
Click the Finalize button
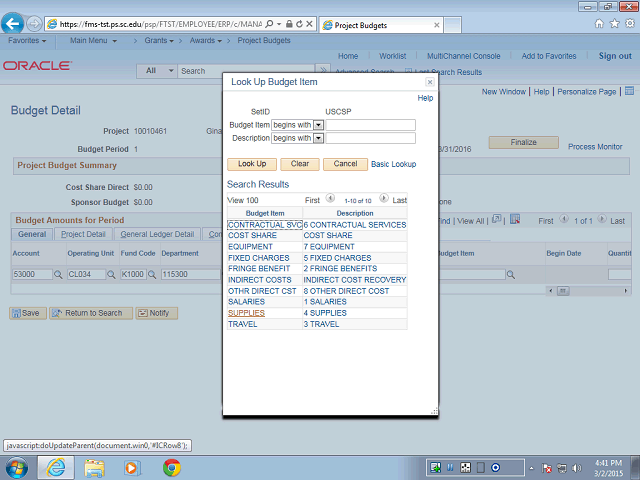524,142
